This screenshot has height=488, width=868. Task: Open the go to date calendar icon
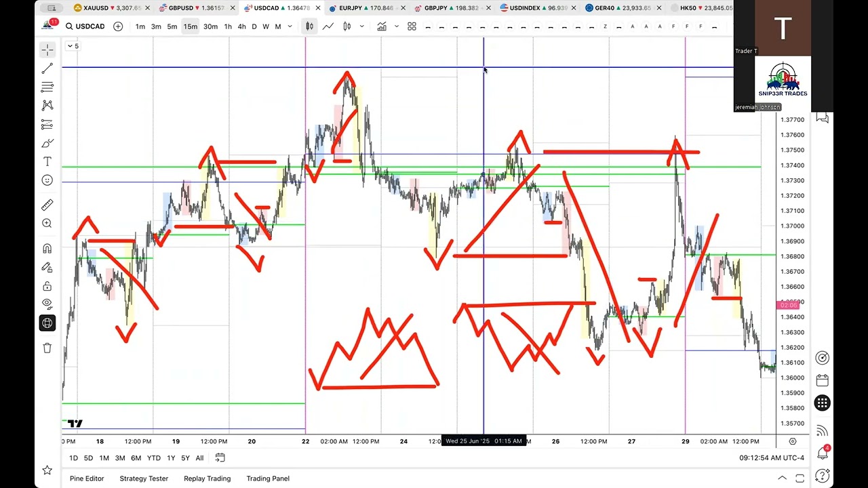[x=220, y=458]
